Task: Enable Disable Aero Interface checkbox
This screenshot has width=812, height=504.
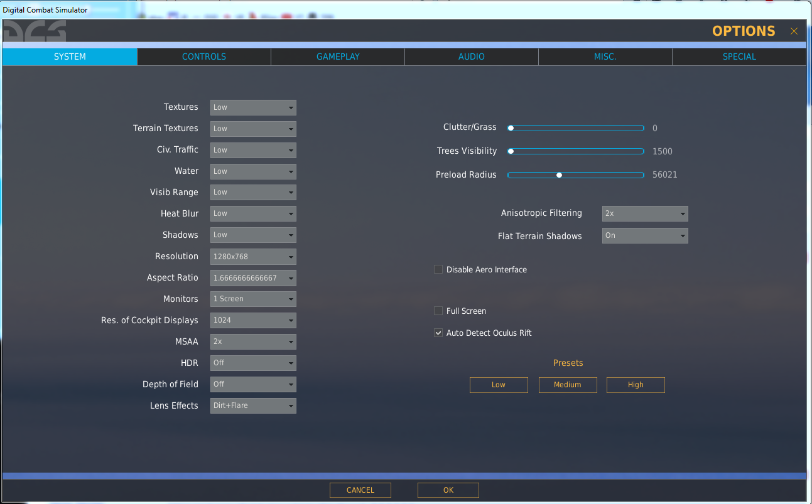Action: click(x=438, y=269)
